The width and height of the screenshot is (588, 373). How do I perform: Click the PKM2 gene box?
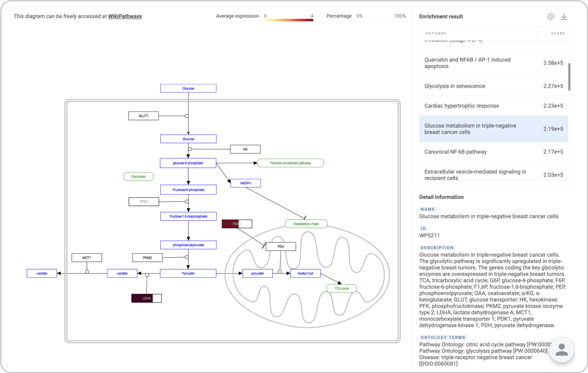(147, 257)
